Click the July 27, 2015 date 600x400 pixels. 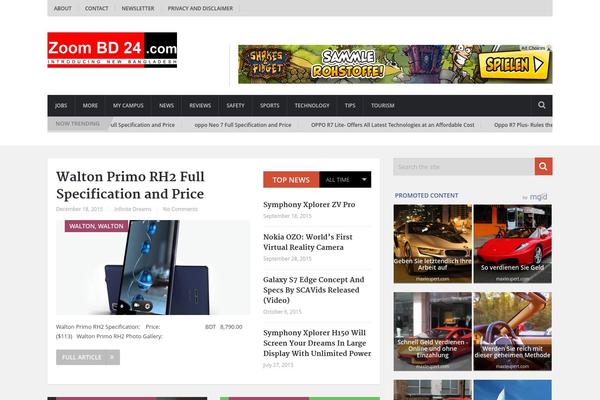click(278, 365)
